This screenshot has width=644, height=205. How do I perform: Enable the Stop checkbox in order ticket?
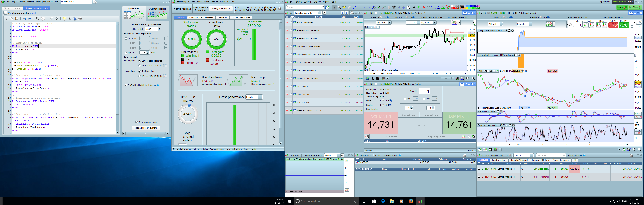click(405, 99)
